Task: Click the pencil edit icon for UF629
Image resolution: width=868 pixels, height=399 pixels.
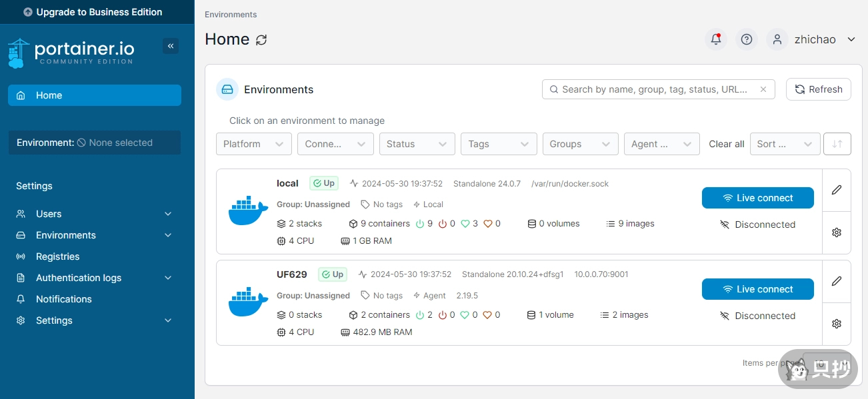Action: 837,281
